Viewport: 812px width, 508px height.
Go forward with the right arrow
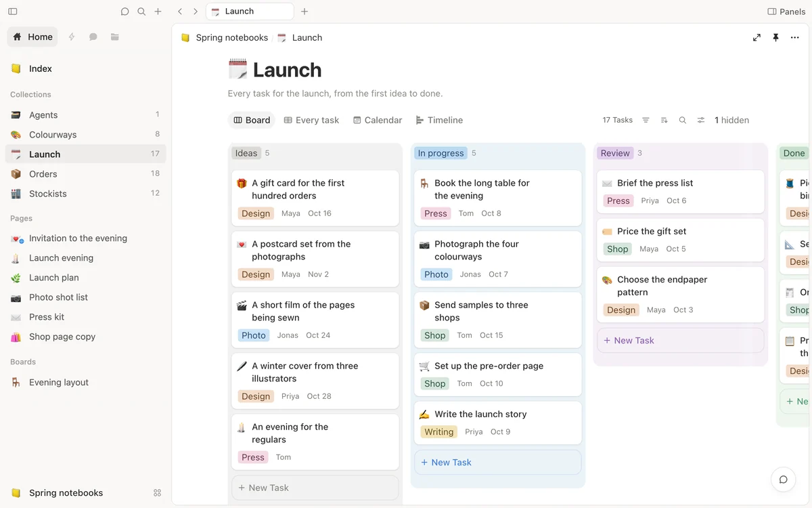[x=196, y=12]
